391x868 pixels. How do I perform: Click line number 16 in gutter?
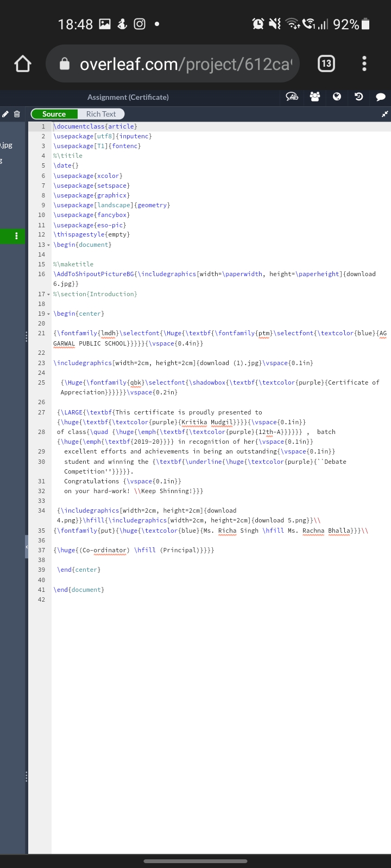point(42,275)
